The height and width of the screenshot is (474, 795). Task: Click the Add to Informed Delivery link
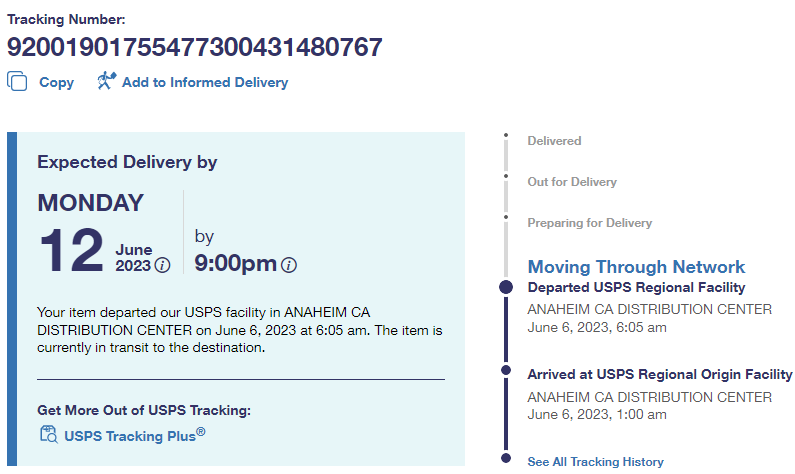(204, 83)
